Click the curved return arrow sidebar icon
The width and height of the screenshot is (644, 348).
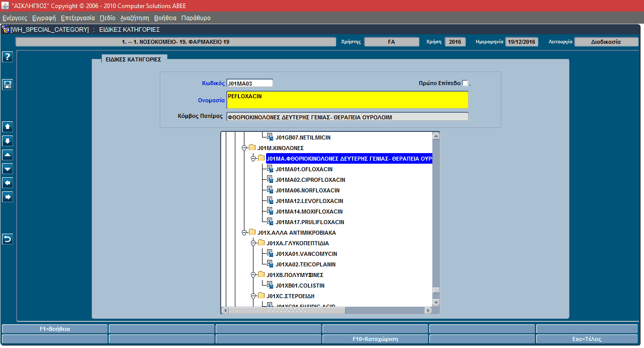[8, 239]
